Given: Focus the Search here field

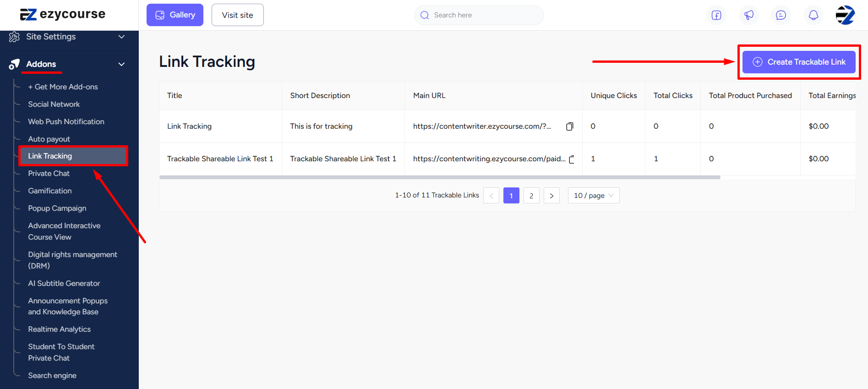Looking at the screenshot, I should tap(479, 15).
